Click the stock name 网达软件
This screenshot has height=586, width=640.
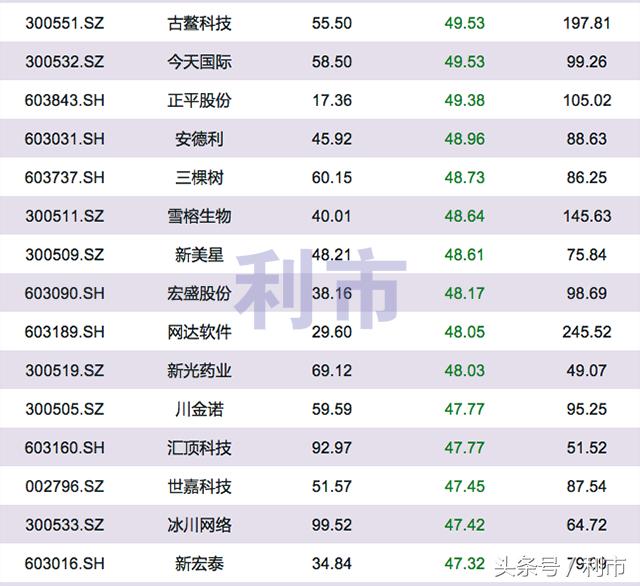pyautogui.click(x=199, y=332)
